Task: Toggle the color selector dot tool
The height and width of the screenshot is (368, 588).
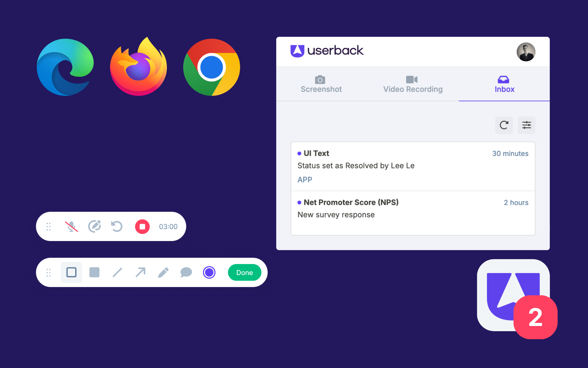Action: (x=208, y=273)
